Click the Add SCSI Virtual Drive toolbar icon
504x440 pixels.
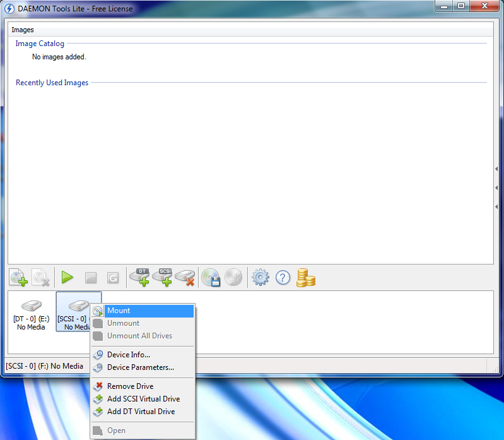162,277
